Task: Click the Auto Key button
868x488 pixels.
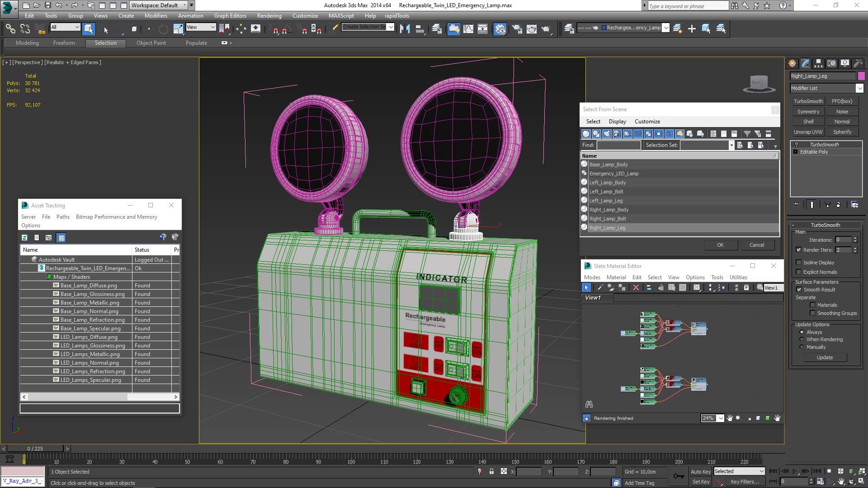Action: tap(700, 471)
